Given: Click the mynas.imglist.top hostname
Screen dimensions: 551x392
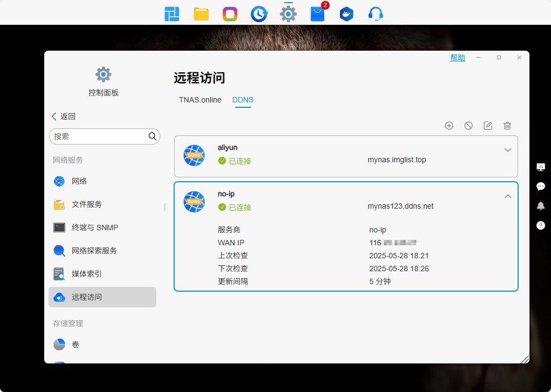Looking at the screenshot, I should [x=397, y=160].
